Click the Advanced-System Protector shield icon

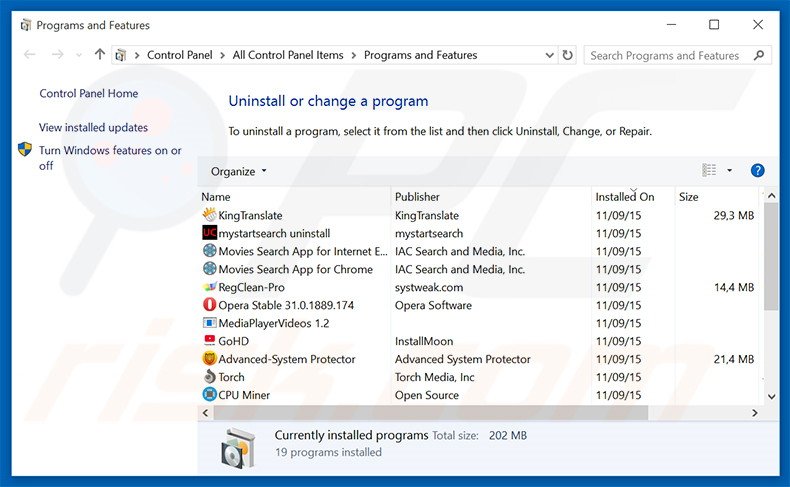pos(209,359)
